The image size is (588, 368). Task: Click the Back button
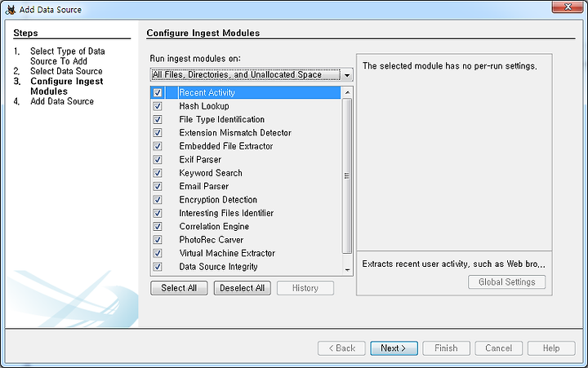point(341,348)
